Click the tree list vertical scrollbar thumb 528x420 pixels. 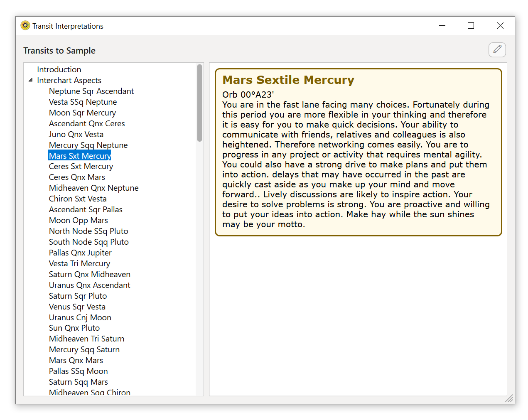point(199,103)
